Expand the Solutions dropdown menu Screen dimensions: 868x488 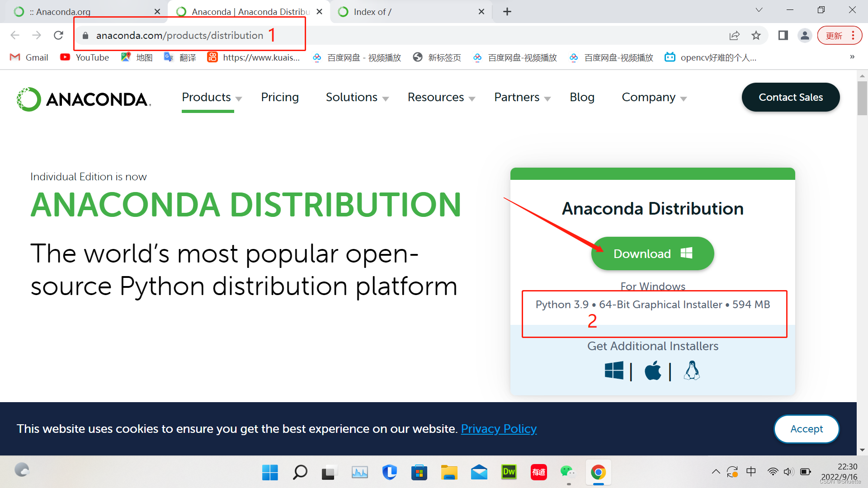coord(357,97)
